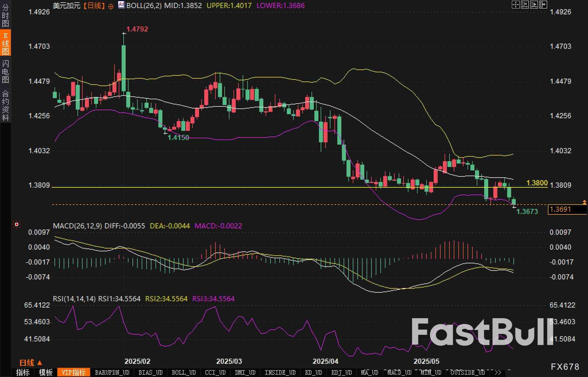Click the scroll-chart-right icon
This screenshot has width=588, height=377.
(x=534, y=5)
